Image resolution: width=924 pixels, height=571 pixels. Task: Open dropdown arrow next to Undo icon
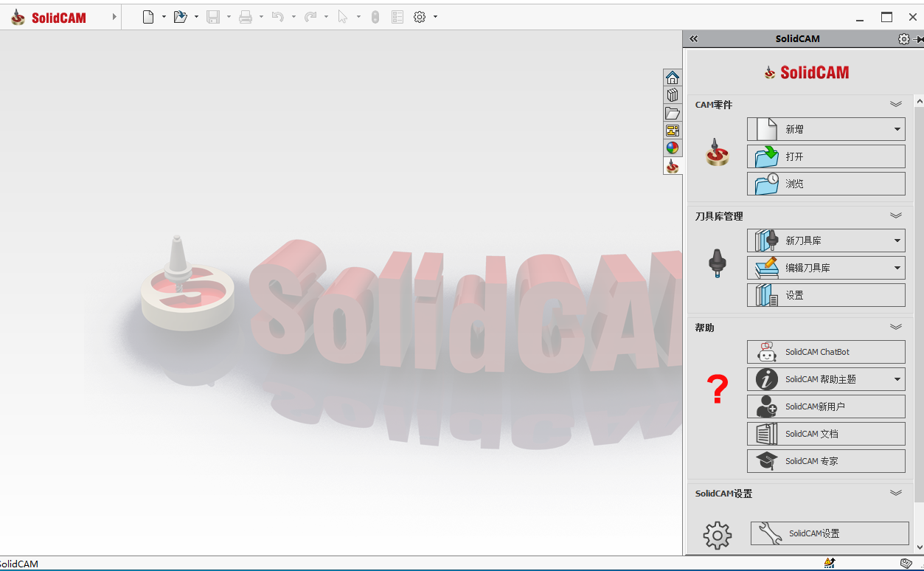pyautogui.click(x=293, y=17)
